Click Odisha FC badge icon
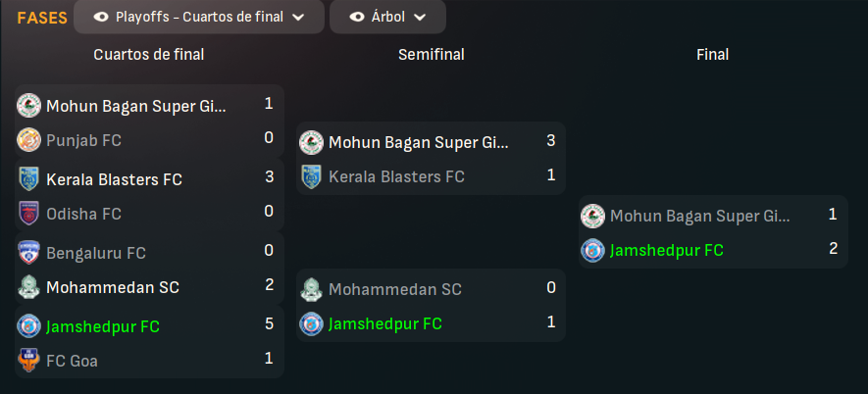This screenshot has height=394, width=868. [28, 214]
